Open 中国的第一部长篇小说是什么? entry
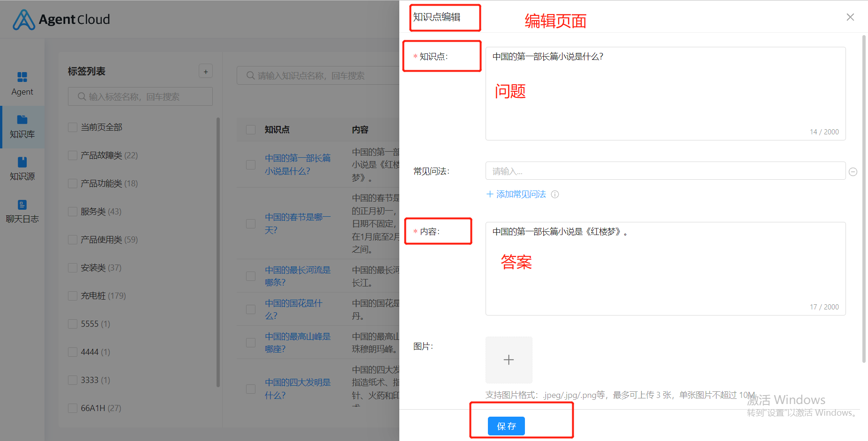 [x=298, y=165]
